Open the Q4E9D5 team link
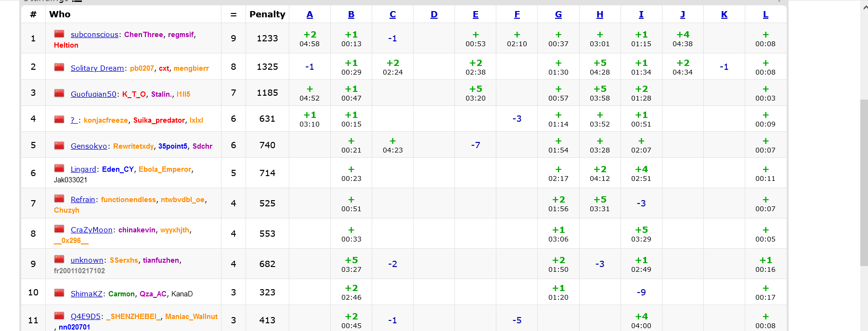 click(86, 317)
